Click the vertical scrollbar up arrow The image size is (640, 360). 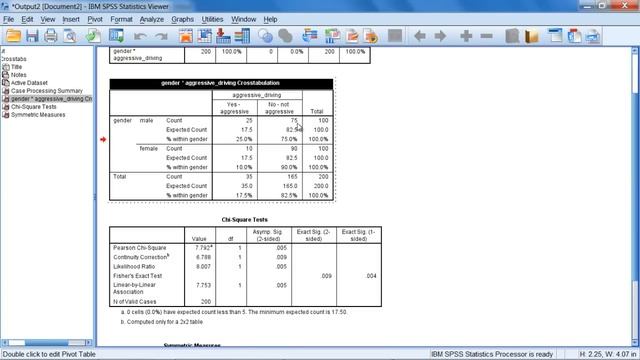(x=635, y=51)
